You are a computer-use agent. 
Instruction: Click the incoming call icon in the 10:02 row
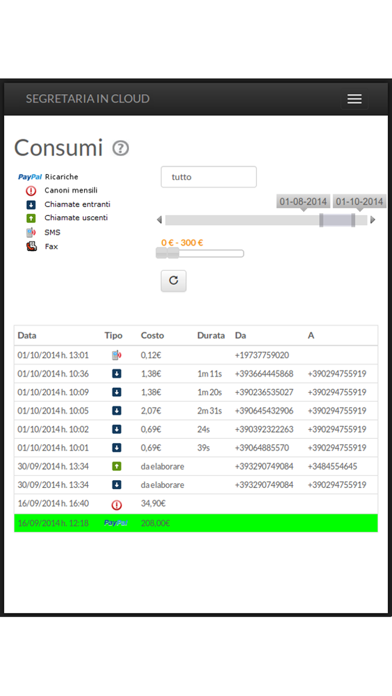pos(116,429)
